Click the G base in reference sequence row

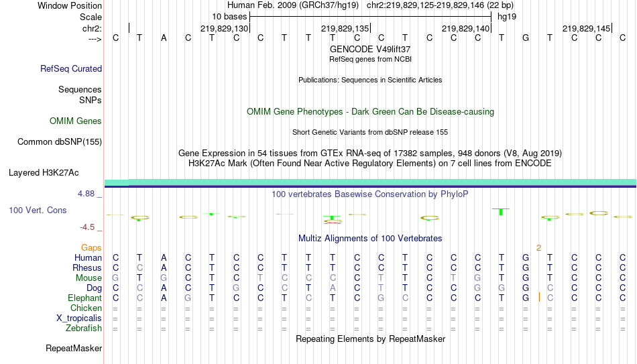(525, 38)
